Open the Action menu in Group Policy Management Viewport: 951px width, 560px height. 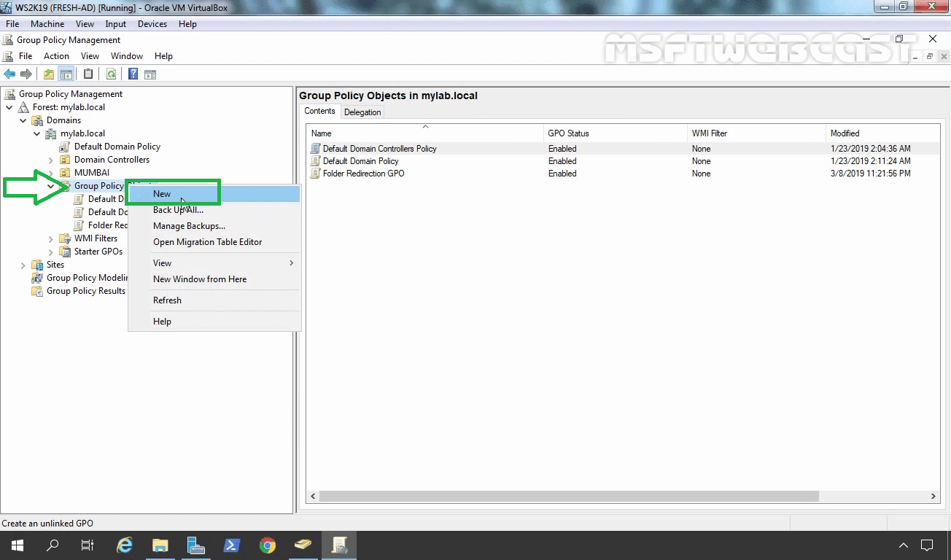[x=56, y=56]
